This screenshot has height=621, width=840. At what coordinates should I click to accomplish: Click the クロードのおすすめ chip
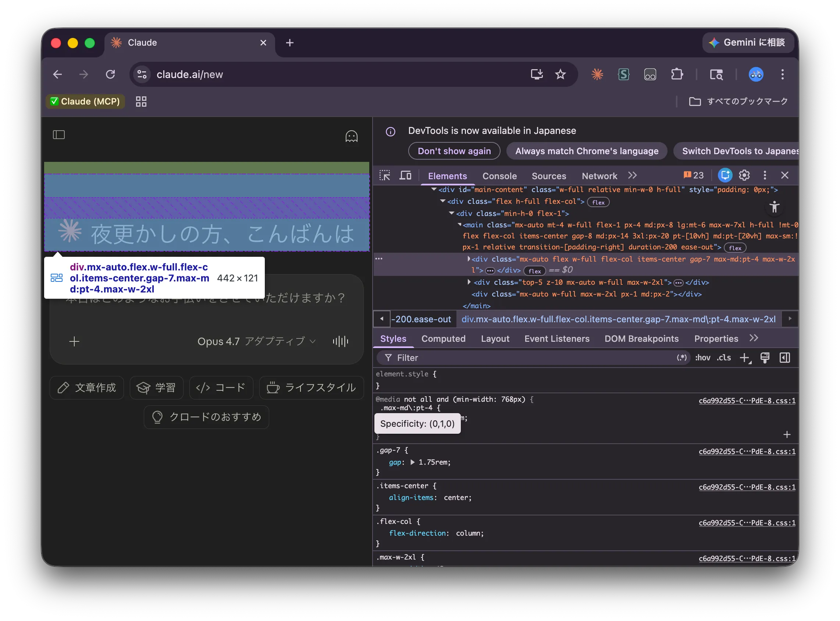pyautogui.click(x=206, y=417)
